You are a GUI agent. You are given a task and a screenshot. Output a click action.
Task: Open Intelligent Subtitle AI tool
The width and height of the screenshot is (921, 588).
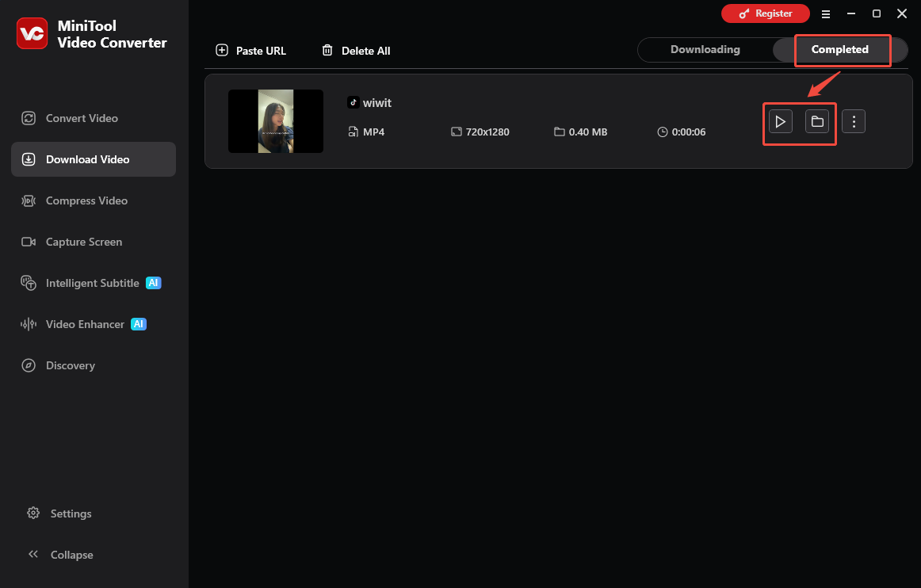point(94,283)
